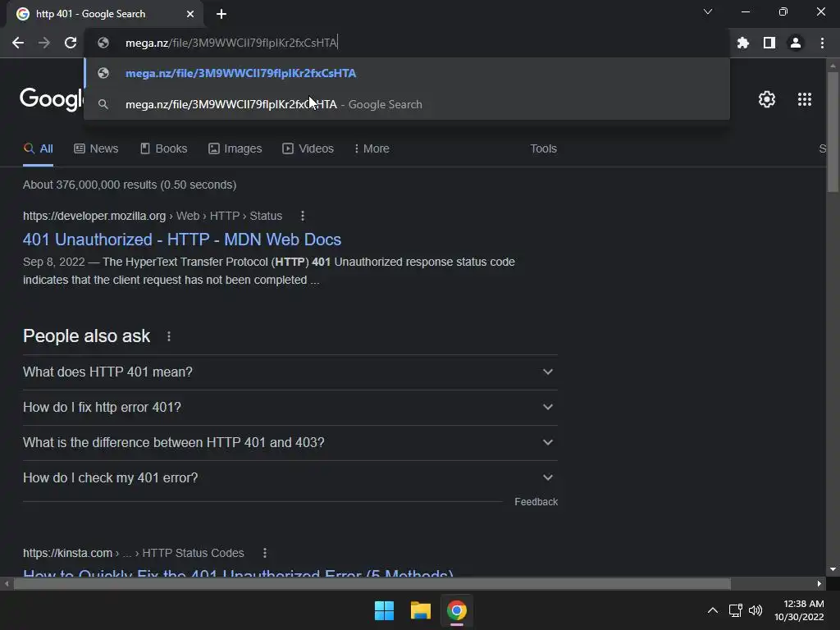This screenshot has height=630, width=840.
Task: Open the Chrome profile avatar icon
Action: click(x=796, y=43)
